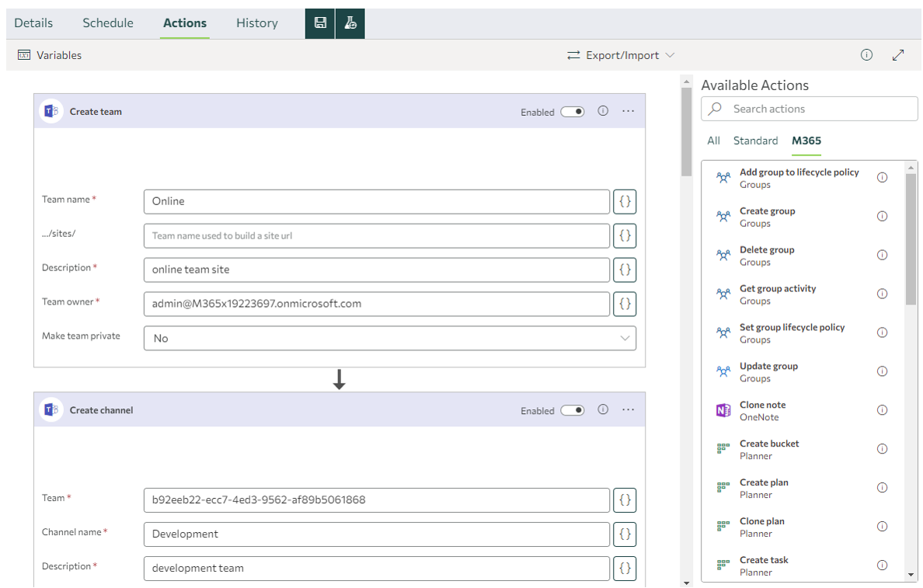Image resolution: width=923 pixels, height=588 pixels.
Task: Click the Channel name field
Action: (377, 534)
